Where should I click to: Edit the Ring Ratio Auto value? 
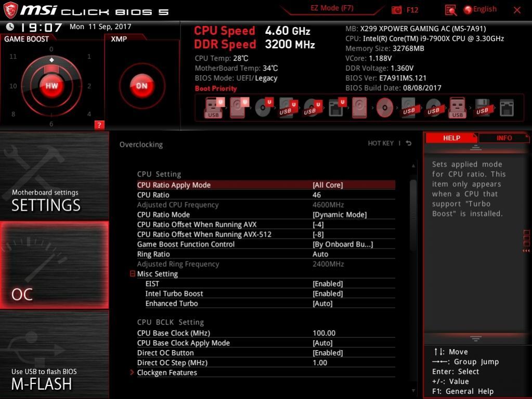tap(320, 254)
